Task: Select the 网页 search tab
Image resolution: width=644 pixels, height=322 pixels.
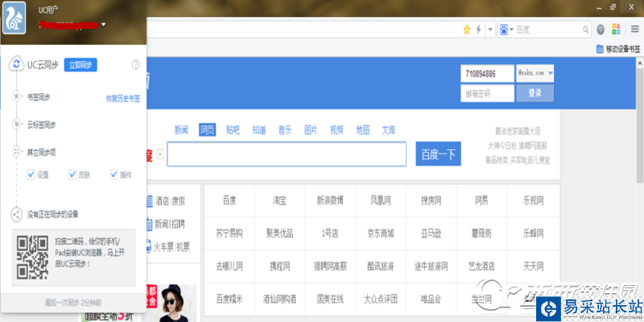Action: pyautogui.click(x=207, y=130)
